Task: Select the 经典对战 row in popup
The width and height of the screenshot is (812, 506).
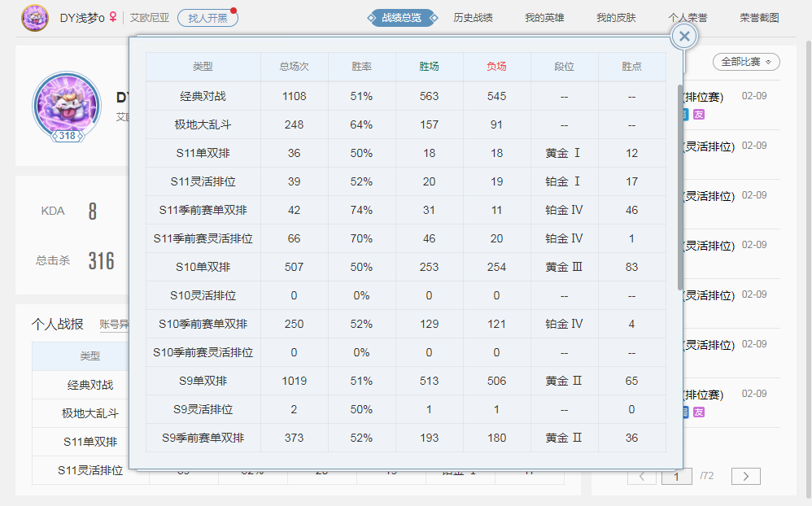Action: (406, 96)
